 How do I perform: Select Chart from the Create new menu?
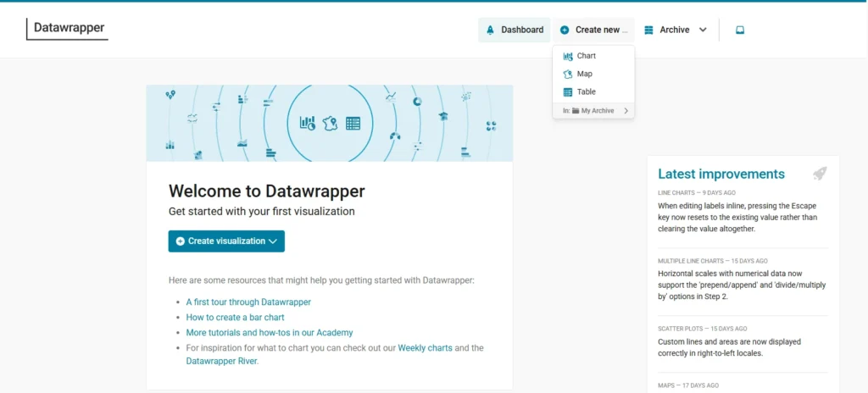coord(593,56)
